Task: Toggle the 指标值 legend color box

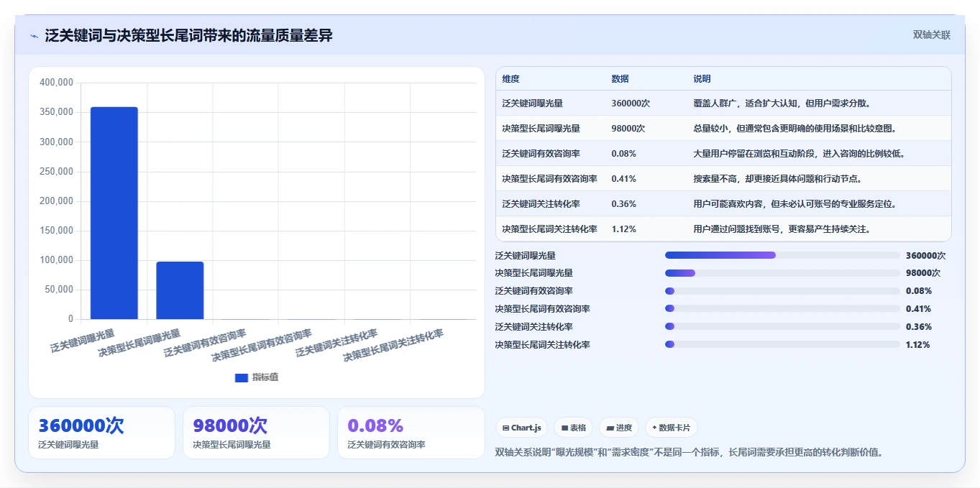Action: (242, 377)
